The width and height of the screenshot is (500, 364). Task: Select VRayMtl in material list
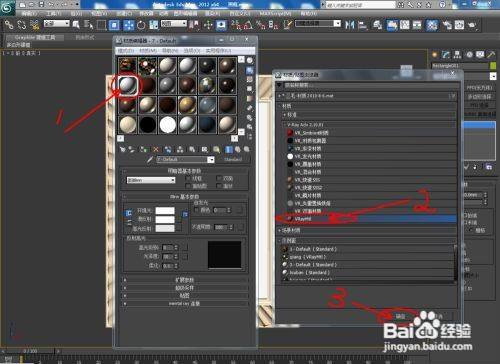point(371,219)
